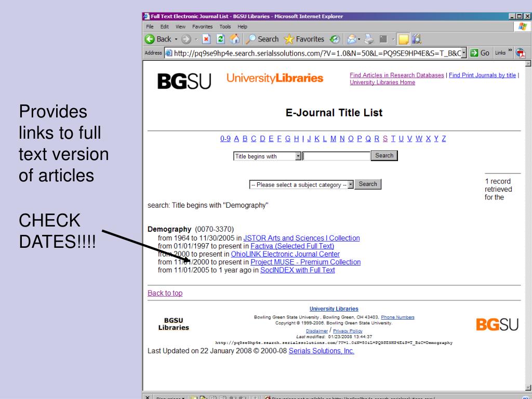Viewport: 532px width, 399px height.
Task: Click Search button next to title field
Action: pos(384,156)
